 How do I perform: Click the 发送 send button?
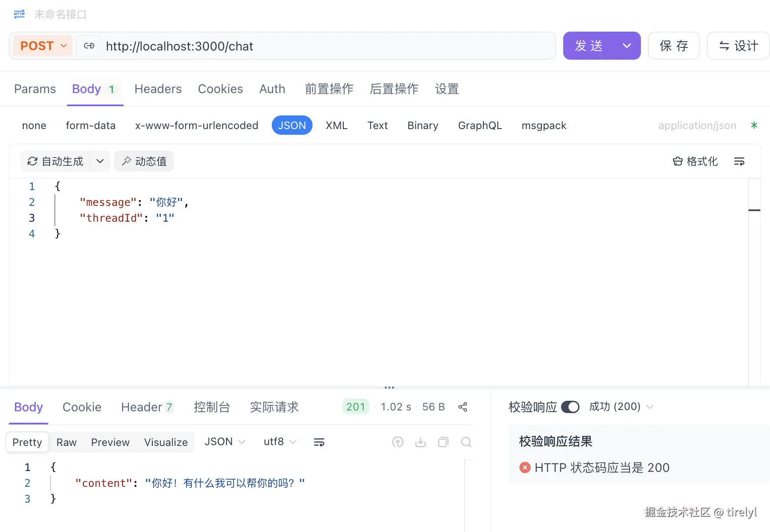point(589,46)
